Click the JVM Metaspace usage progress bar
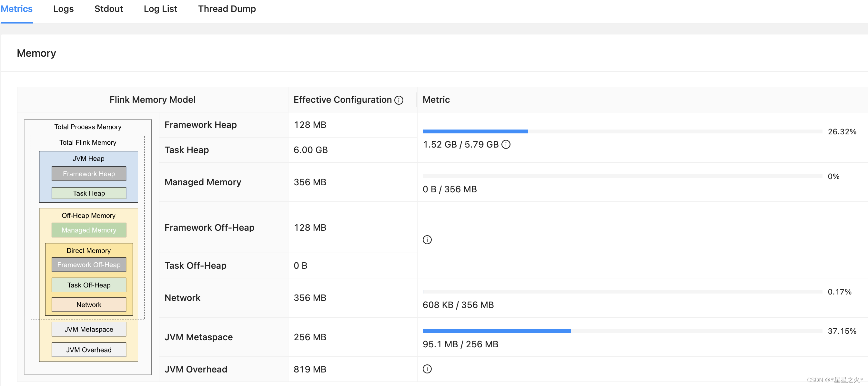Screen dimensions: 868x386 pos(622,331)
